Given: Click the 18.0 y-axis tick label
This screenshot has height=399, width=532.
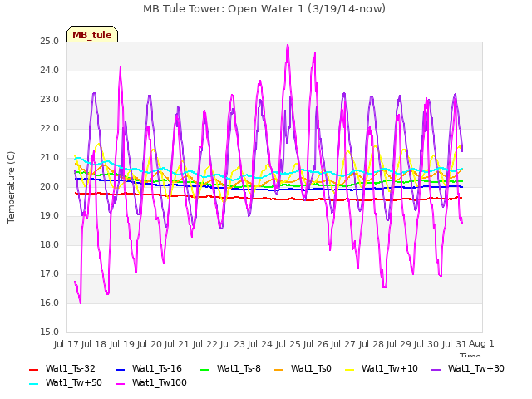Looking at the screenshot, I should click(50, 245).
